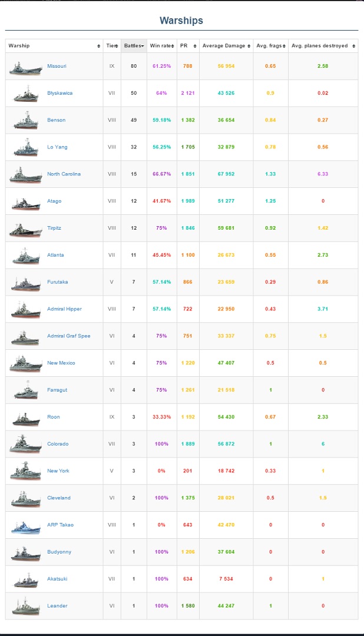The width and height of the screenshot is (364, 636).
Task: Open the Cleveland link
Action: 59,498
